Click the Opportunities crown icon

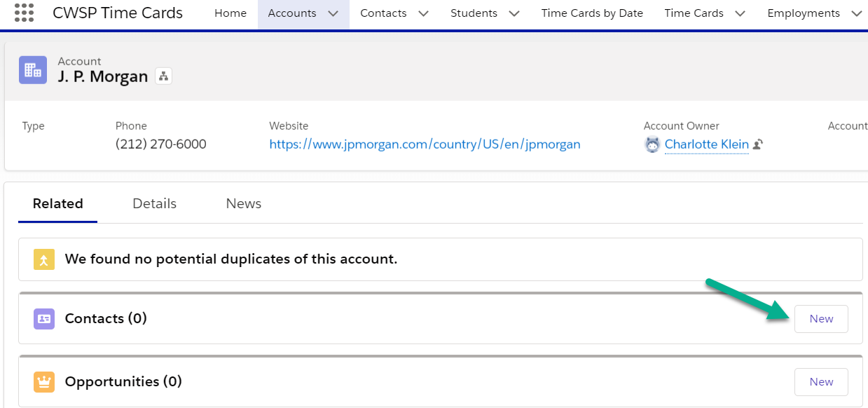[43, 382]
